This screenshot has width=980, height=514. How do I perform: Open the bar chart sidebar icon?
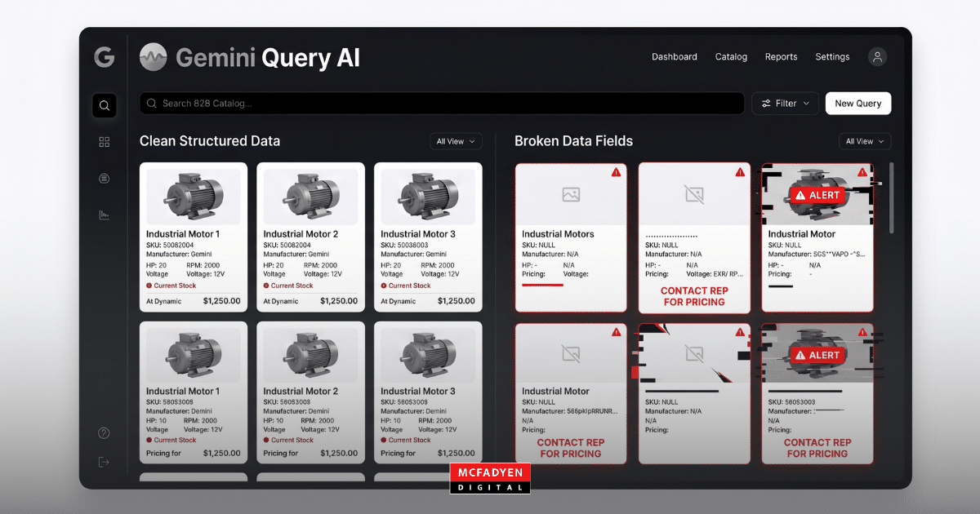(104, 215)
